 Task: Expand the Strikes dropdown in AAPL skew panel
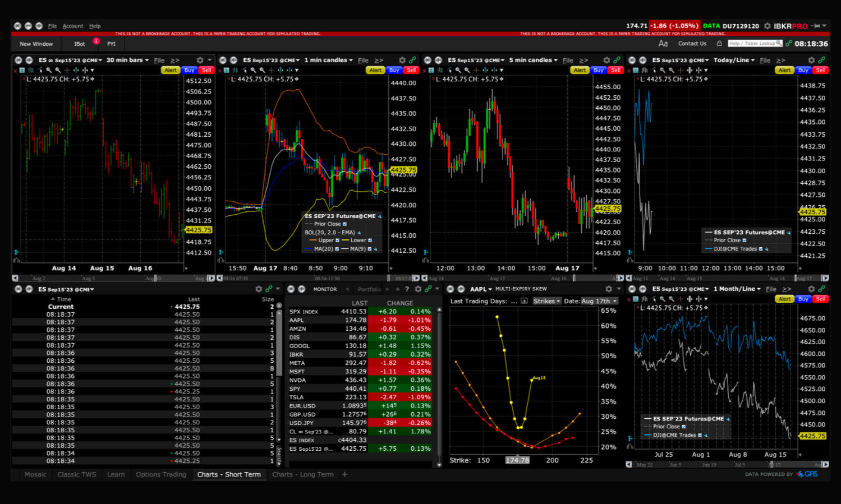(x=546, y=301)
